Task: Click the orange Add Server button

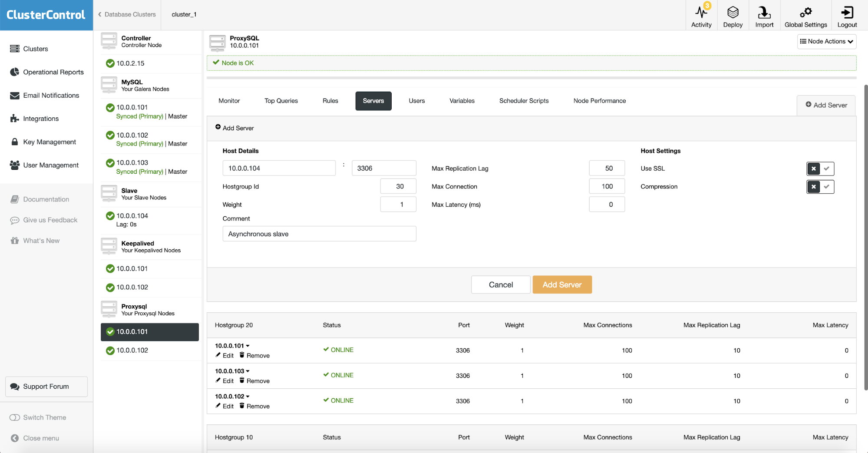Action: 562,284
